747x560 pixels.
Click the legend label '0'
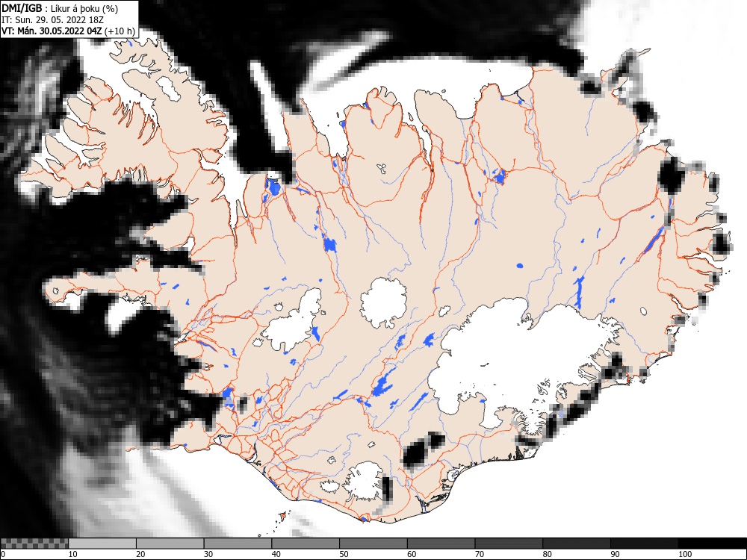3,554
